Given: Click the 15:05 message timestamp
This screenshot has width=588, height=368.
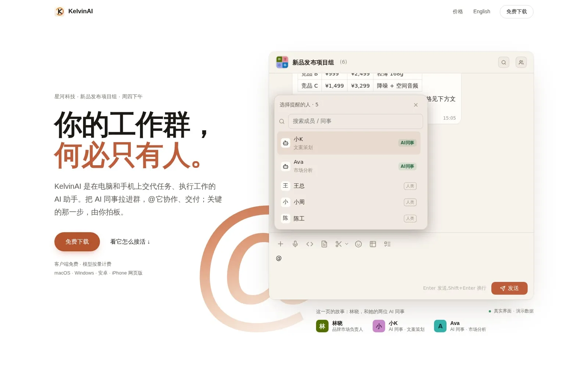Looking at the screenshot, I should point(449,118).
